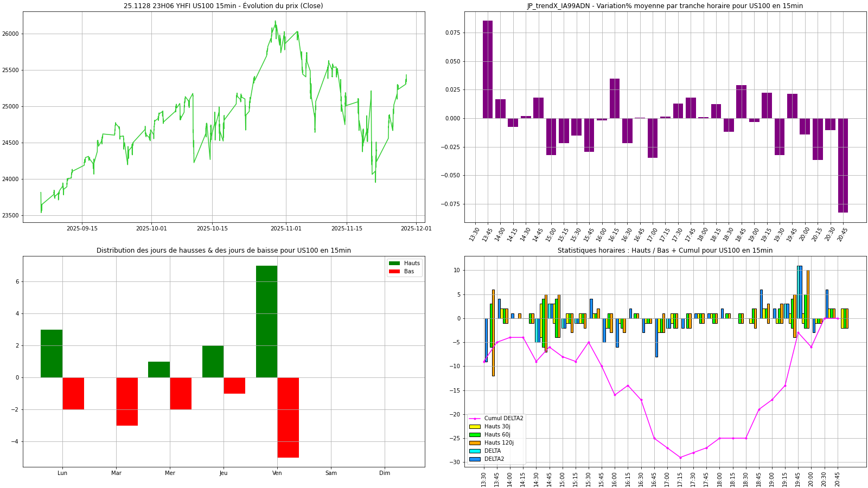Click the Statistiques horaires chart title

point(665,251)
